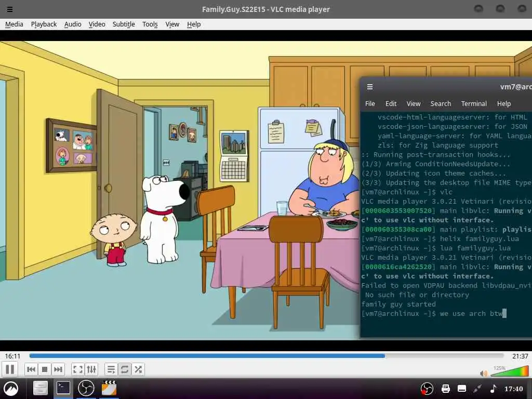Jump to the previous media item
The width and height of the screenshot is (532, 399).
pos(31,369)
